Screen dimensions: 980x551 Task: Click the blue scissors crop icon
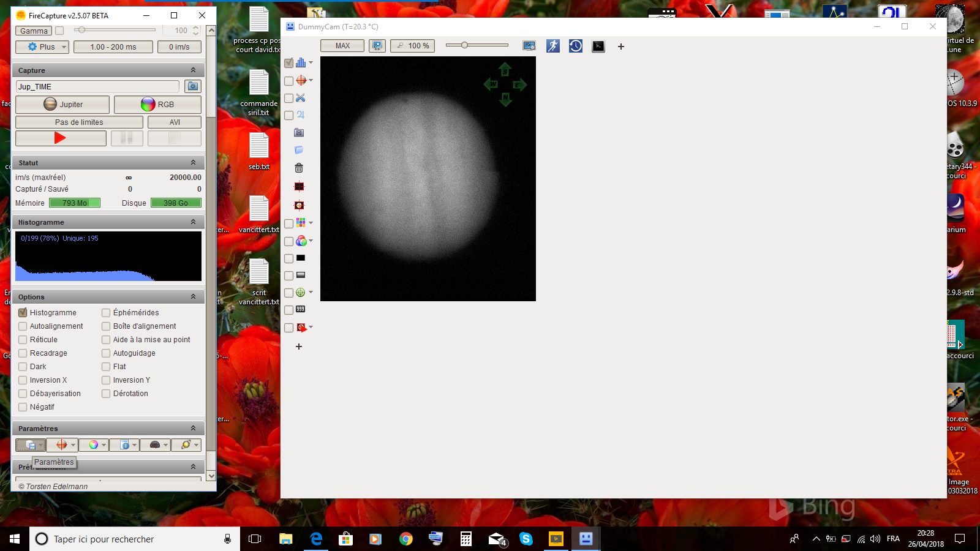(x=300, y=98)
